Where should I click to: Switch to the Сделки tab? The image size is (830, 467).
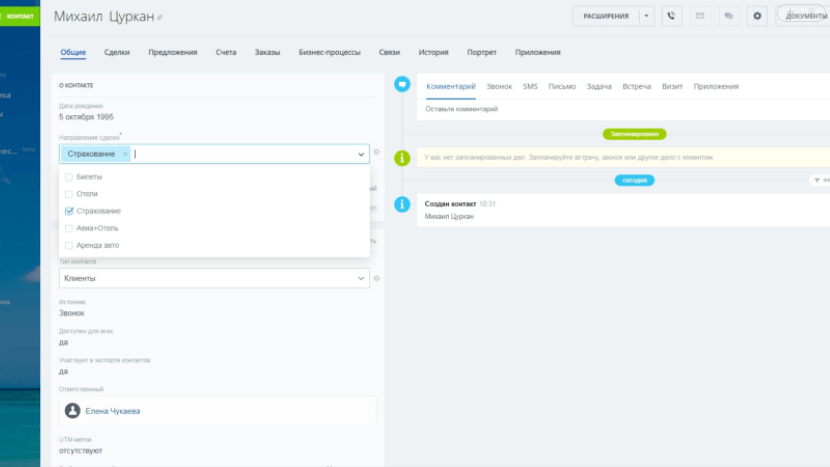[x=117, y=52]
